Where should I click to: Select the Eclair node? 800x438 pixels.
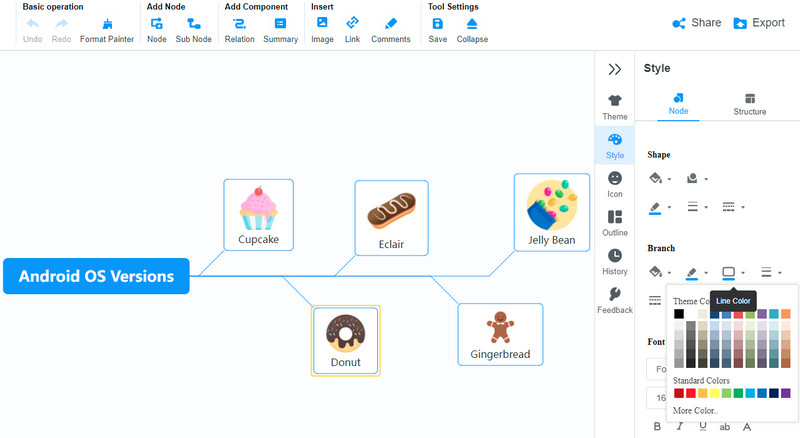coord(391,218)
